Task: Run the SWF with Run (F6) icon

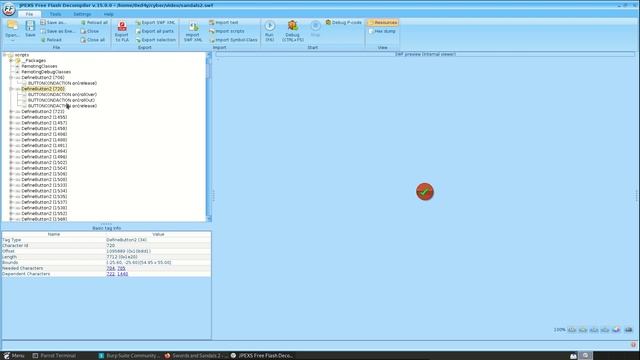Action: [269, 26]
